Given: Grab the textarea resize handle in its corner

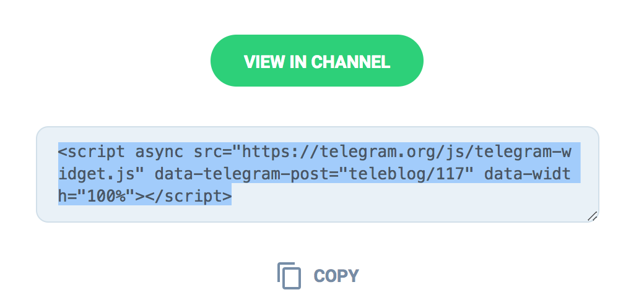Looking at the screenshot, I should pos(592,216).
